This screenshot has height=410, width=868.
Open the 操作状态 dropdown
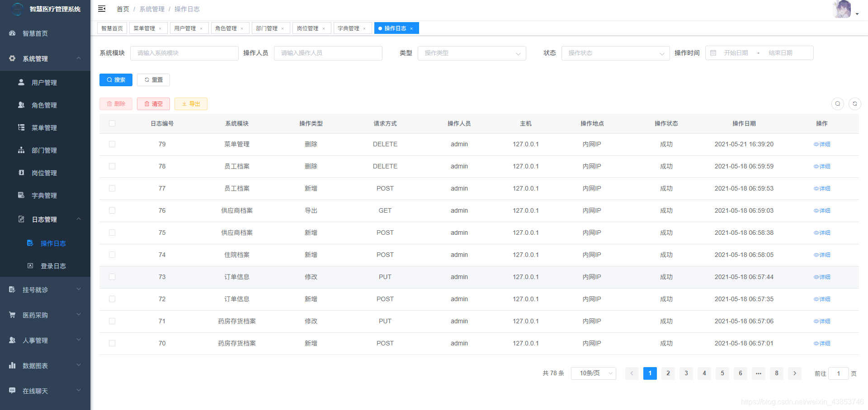coord(615,53)
